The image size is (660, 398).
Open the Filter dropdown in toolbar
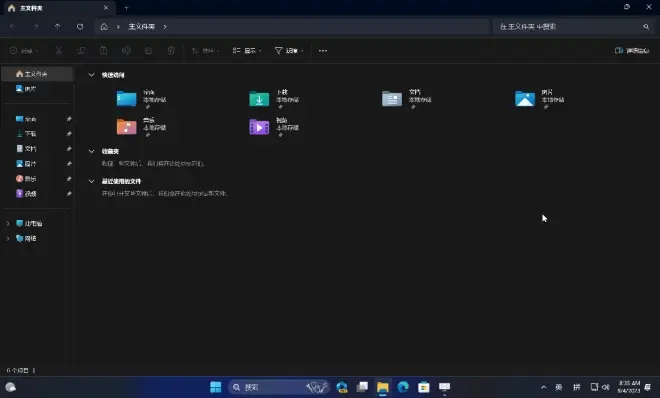(289, 50)
